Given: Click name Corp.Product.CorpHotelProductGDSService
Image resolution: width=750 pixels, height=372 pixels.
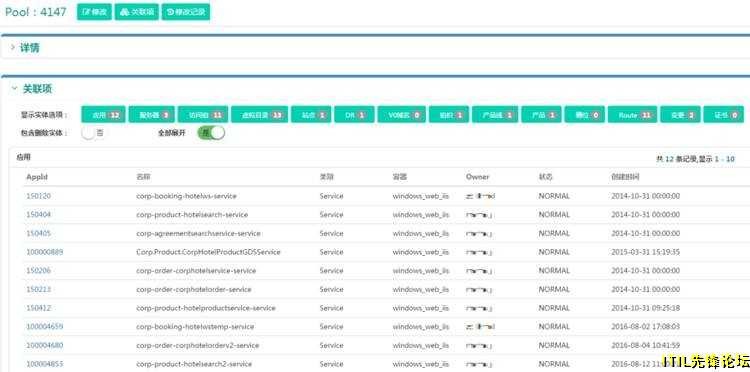Looking at the screenshot, I should click(208, 252).
